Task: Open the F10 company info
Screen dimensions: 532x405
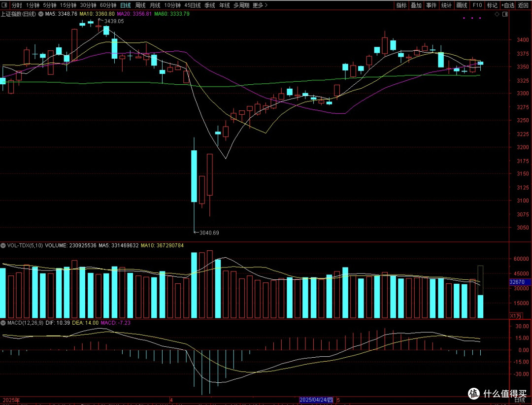Action: point(477,5)
